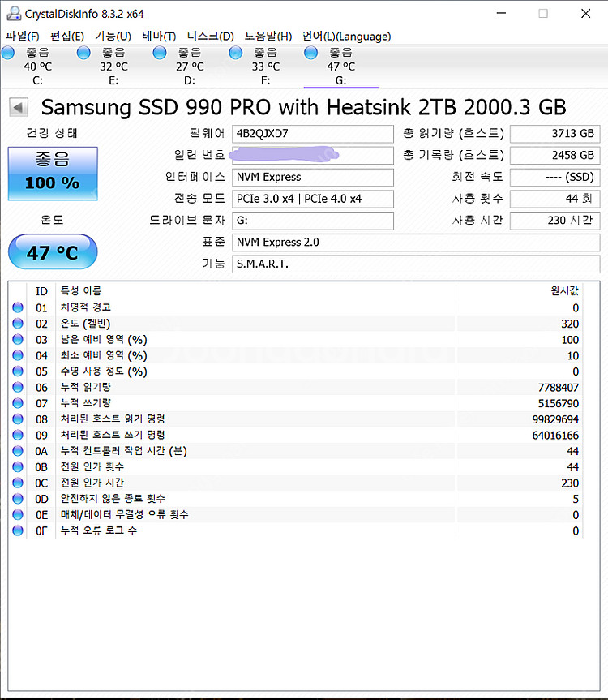Click the blue health orb above C: drive
Viewport: 608px width, 700px height.
coord(8,53)
